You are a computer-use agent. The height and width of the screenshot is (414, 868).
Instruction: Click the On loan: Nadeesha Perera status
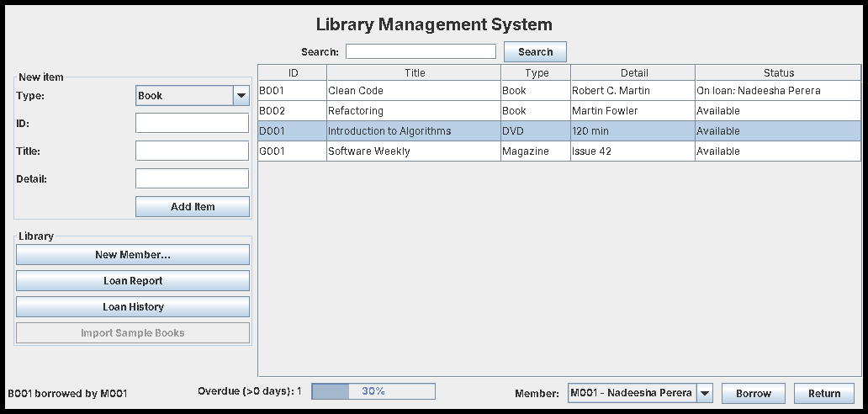pyautogui.click(x=778, y=91)
